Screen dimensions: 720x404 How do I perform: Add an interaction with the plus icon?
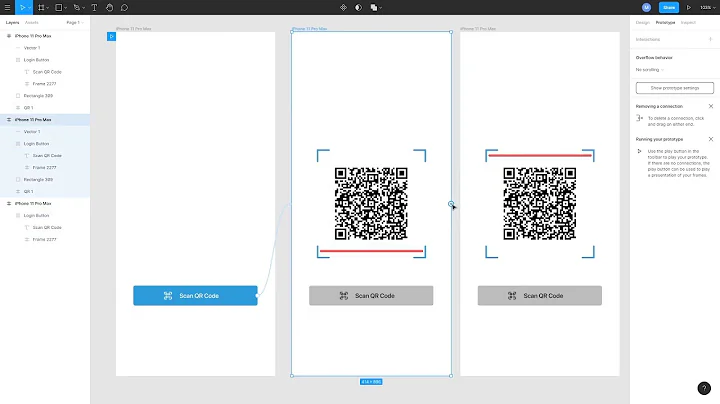click(710, 39)
